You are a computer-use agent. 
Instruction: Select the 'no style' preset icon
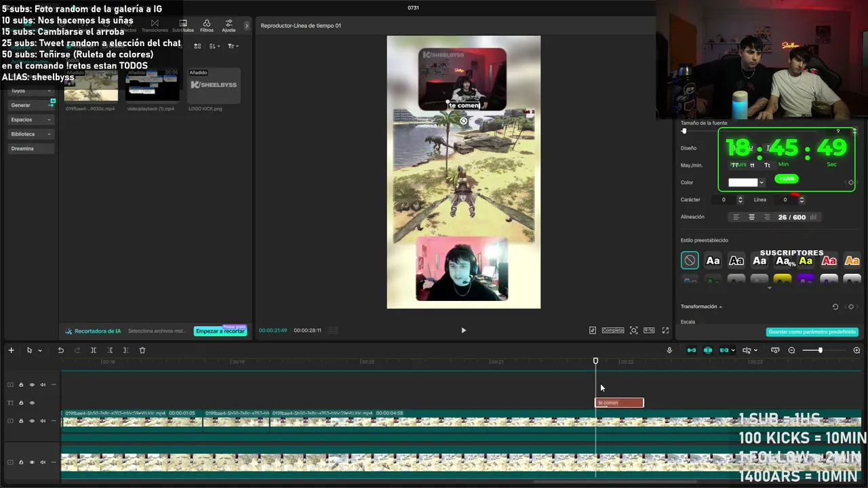coord(690,260)
